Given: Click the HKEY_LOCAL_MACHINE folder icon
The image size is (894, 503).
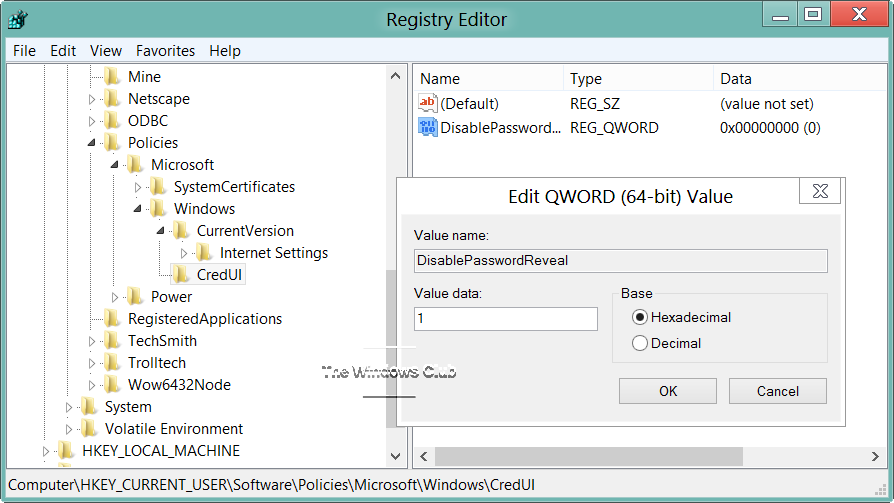Looking at the screenshot, I should [67, 451].
